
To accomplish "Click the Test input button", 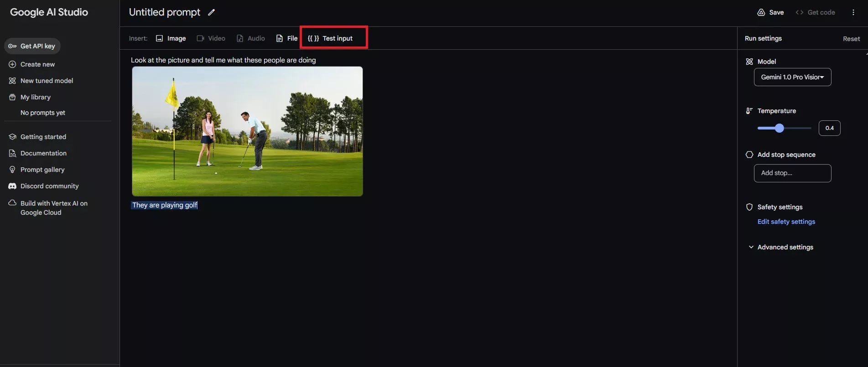I will [331, 38].
